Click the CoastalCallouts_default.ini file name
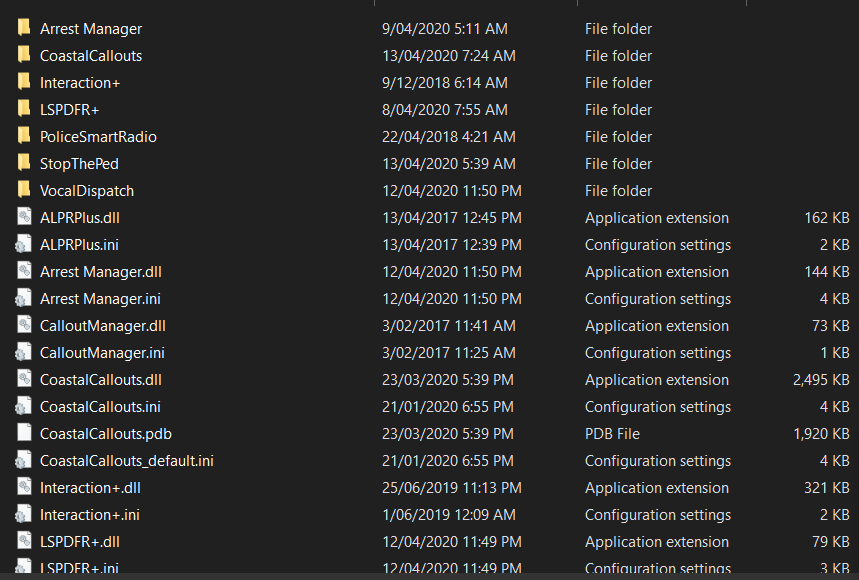Viewport: 859px width, 580px height. click(x=127, y=460)
